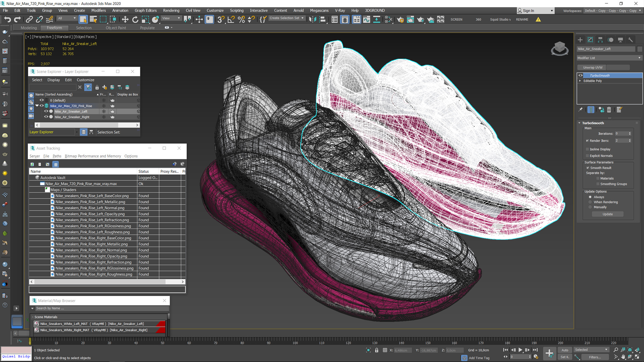Enable the Isoline Display checkbox

pos(587,149)
